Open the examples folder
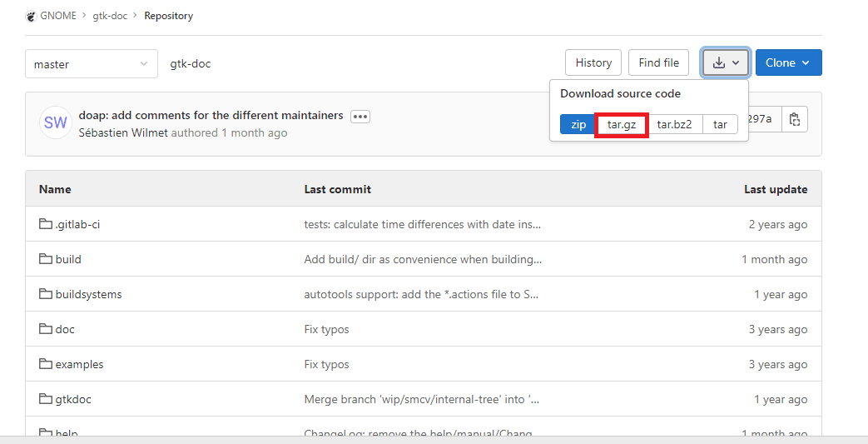Screen dimensions: 868x444 coord(79,364)
